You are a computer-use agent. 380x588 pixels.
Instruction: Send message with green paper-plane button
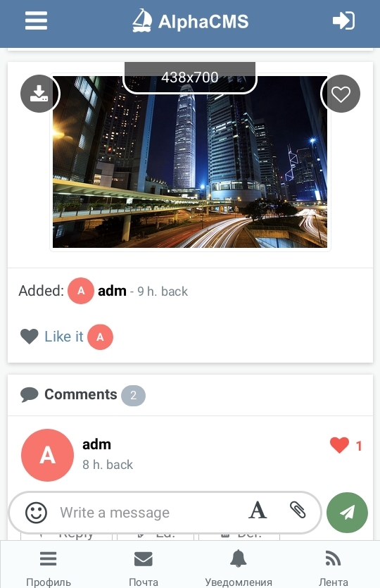pos(347,513)
